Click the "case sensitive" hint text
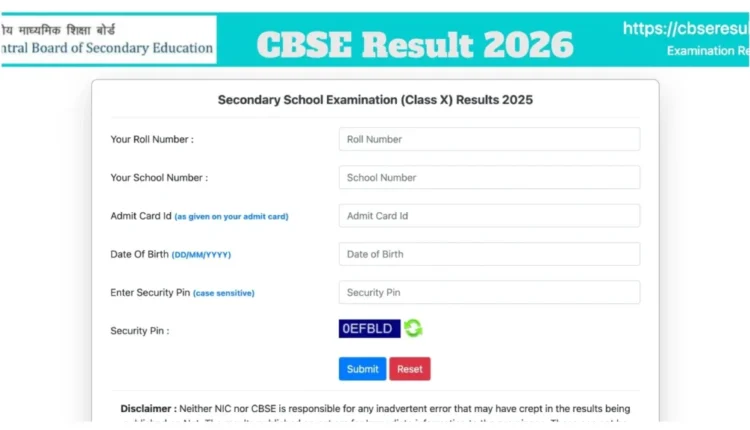This screenshot has width=750, height=430. tap(223, 293)
